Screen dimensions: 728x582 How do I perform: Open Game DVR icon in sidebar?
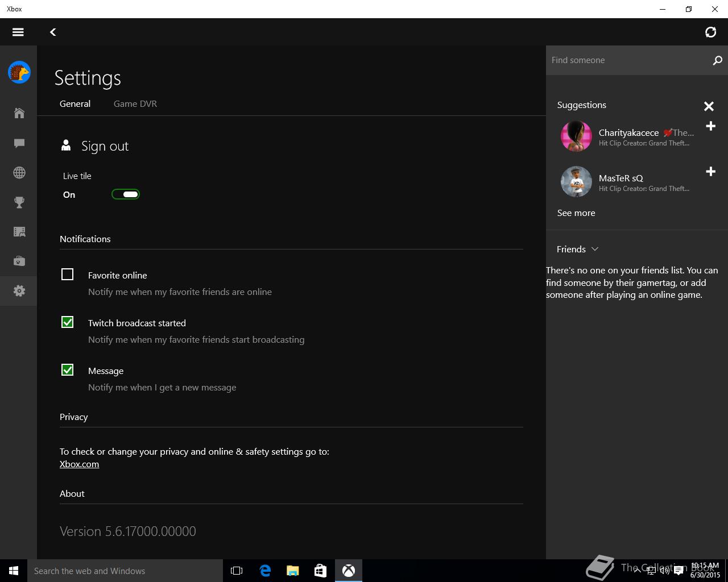pos(19,232)
